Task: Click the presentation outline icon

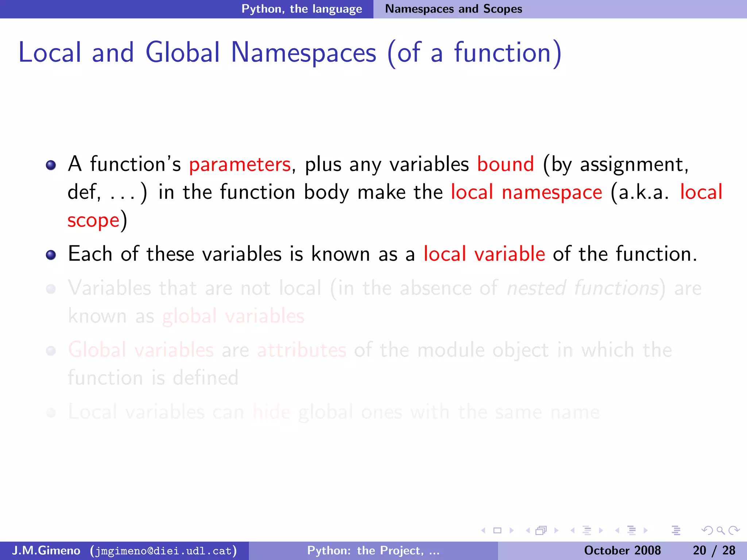Action: [676, 530]
